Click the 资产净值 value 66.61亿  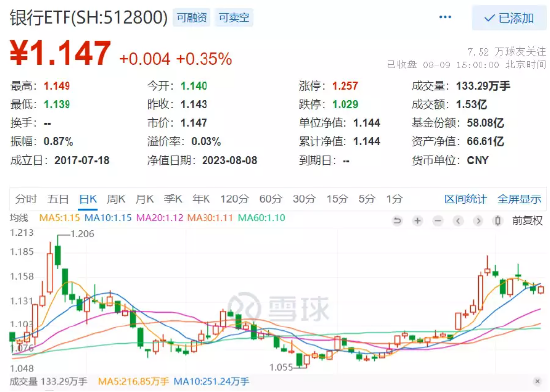point(485,141)
